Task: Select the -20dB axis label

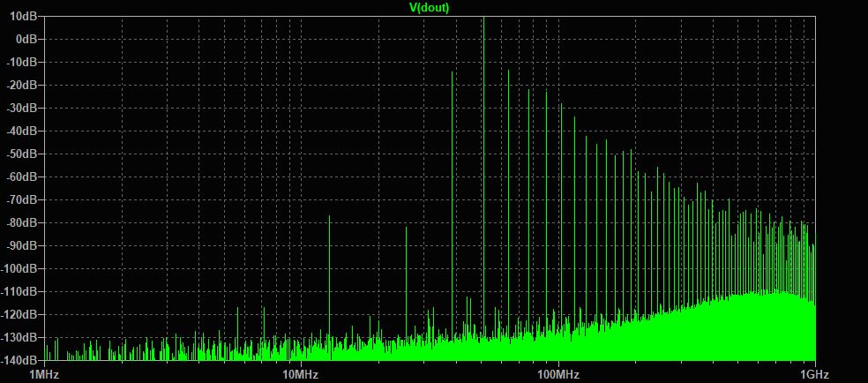Action: (23, 86)
